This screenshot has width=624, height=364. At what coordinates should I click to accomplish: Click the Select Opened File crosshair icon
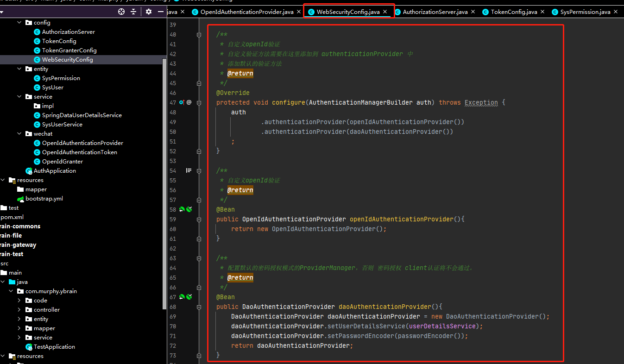(x=121, y=12)
